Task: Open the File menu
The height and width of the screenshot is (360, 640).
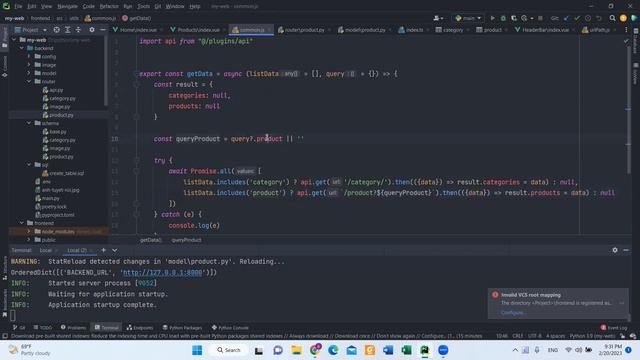Action: [18, 6]
